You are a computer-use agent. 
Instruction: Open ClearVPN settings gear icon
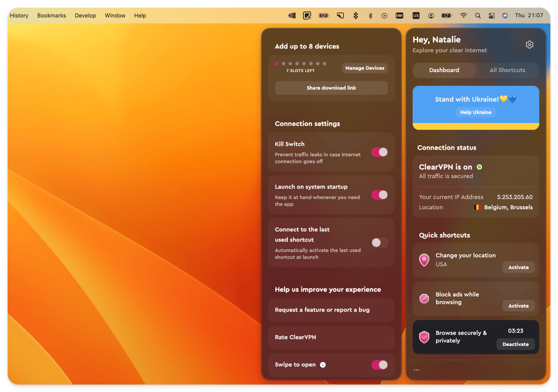point(529,45)
